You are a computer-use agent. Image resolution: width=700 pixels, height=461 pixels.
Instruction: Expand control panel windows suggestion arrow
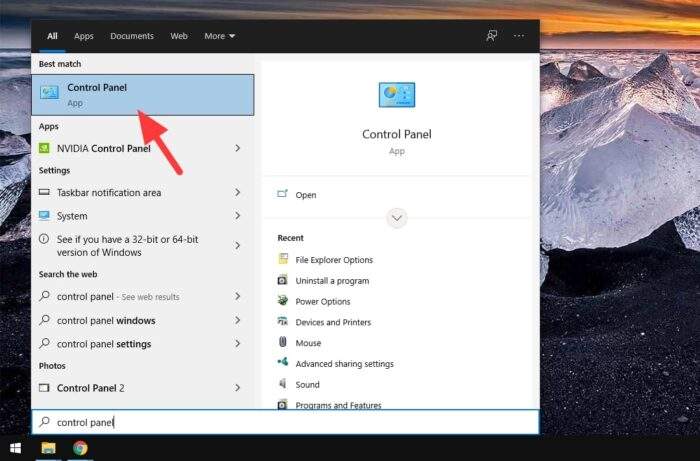[x=238, y=320]
